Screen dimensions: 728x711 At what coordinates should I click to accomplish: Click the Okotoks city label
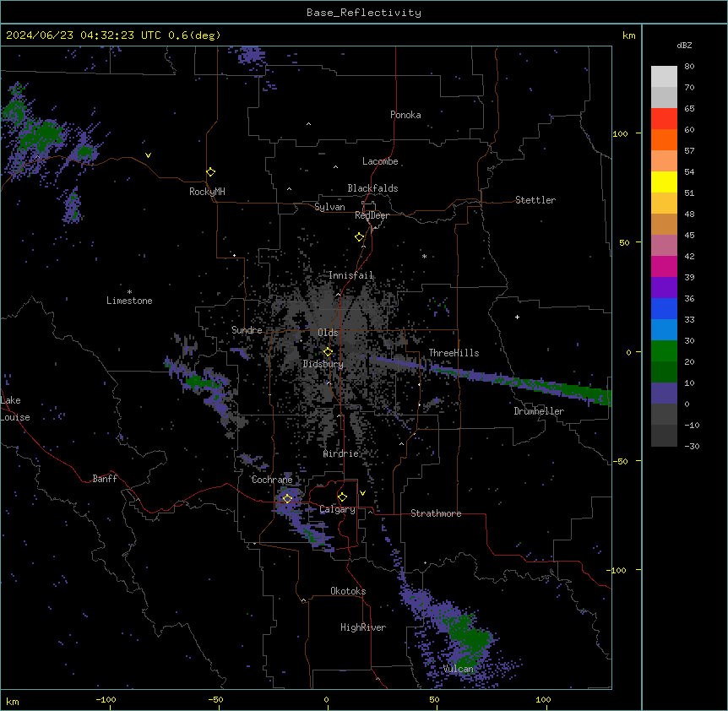[348, 591]
